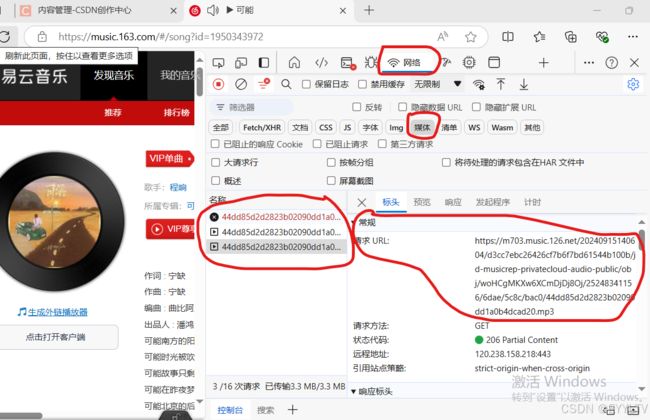Click the inspect element icon in DevTools
The image size is (650, 420).
coord(218,63)
